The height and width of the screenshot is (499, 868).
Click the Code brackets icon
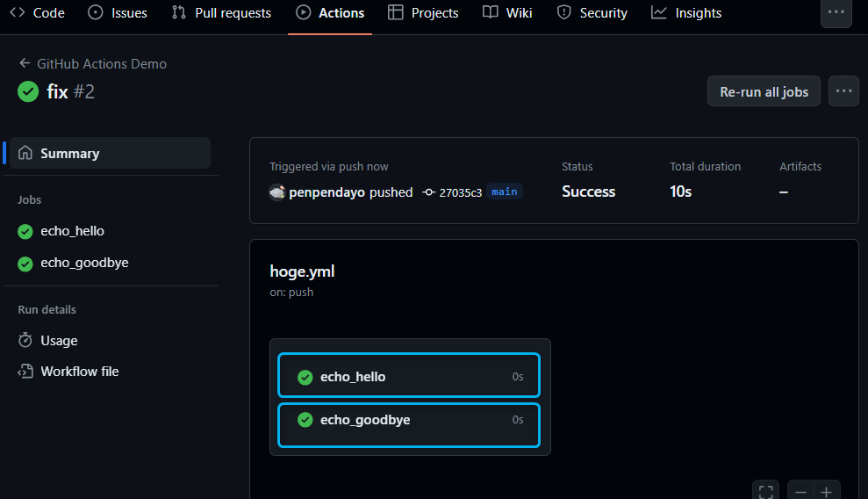click(18, 12)
